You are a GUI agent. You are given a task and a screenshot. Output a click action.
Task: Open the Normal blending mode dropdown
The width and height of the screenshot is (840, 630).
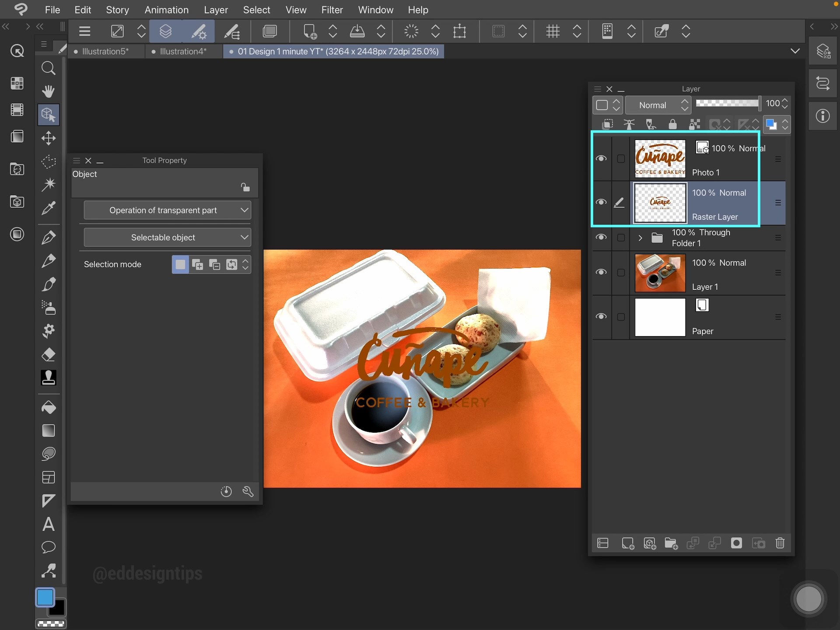point(658,105)
